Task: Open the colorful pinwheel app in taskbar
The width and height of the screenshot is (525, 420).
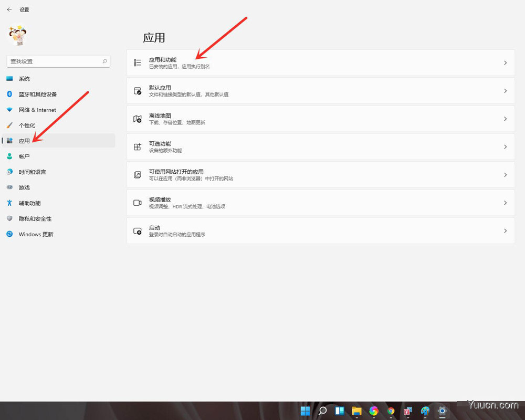Action: coord(374,411)
